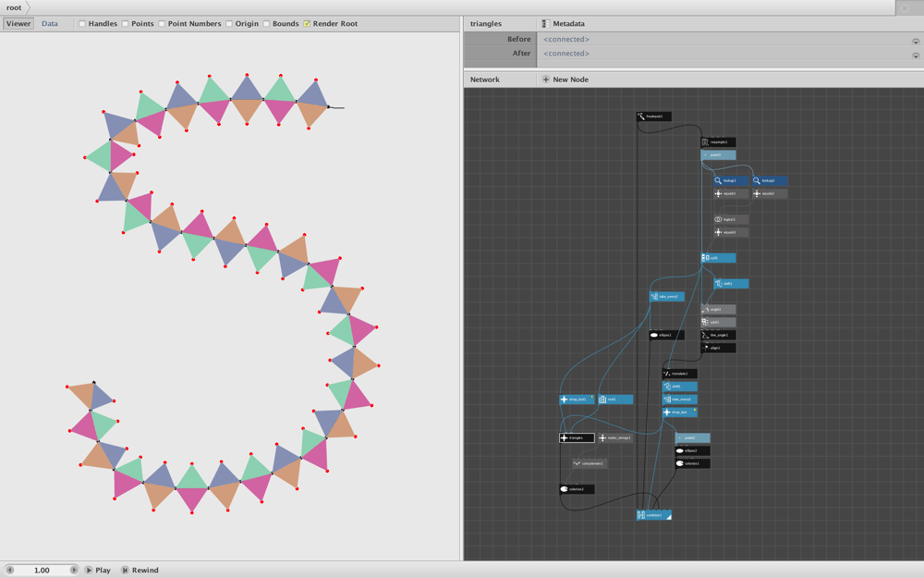Switch to the Viewer tab
Image resolution: width=924 pixels, height=578 pixels.
pos(18,24)
